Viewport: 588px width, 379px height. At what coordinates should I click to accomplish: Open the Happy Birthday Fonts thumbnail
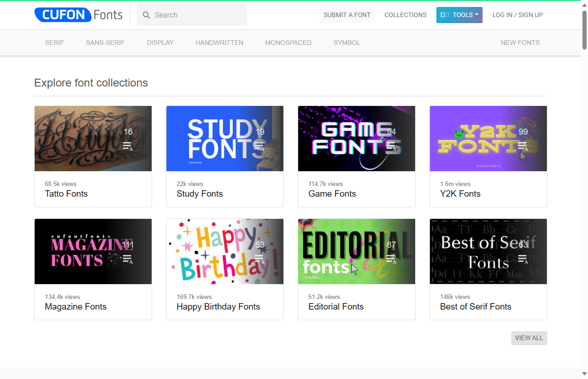coord(225,251)
